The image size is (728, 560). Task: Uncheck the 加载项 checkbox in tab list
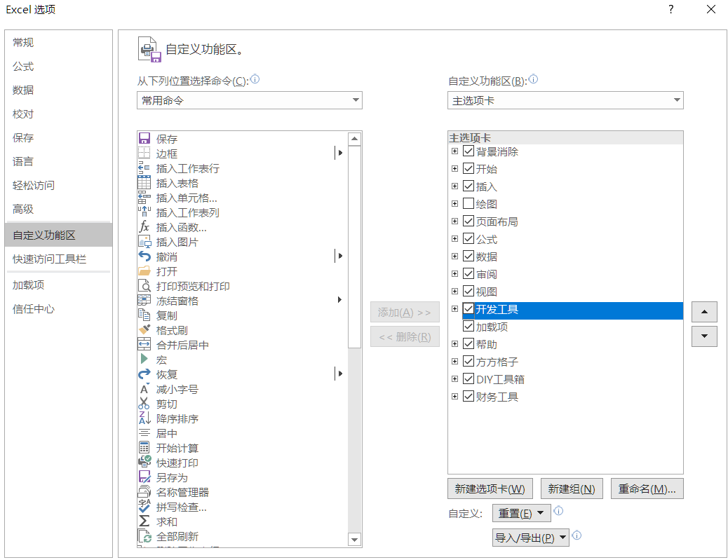pos(469,327)
